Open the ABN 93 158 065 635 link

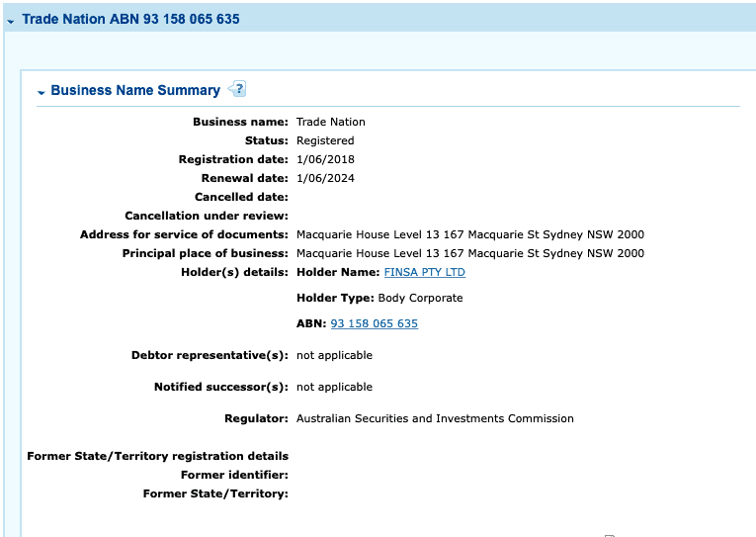(374, 323)
